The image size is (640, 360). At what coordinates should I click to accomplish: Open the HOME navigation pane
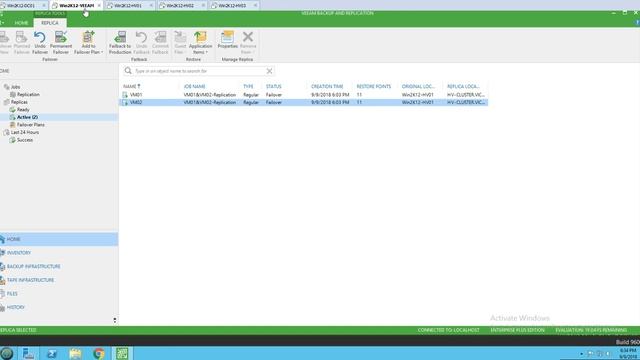[x=59, y=239]
